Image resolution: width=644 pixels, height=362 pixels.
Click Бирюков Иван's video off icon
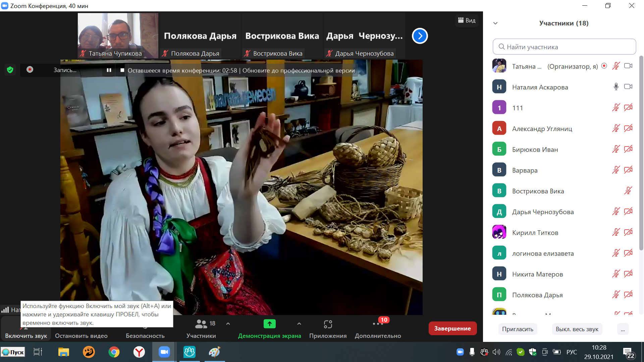(x=628, y=149)
